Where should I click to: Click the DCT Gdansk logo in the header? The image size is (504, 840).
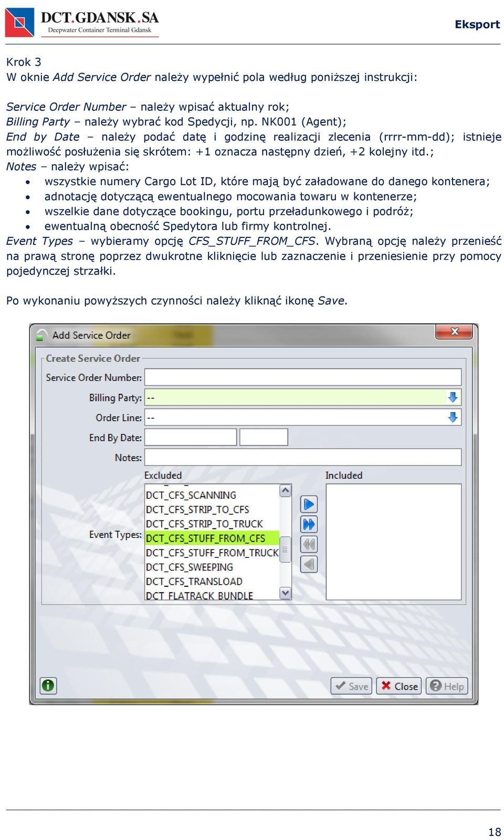tap(82, 23)
